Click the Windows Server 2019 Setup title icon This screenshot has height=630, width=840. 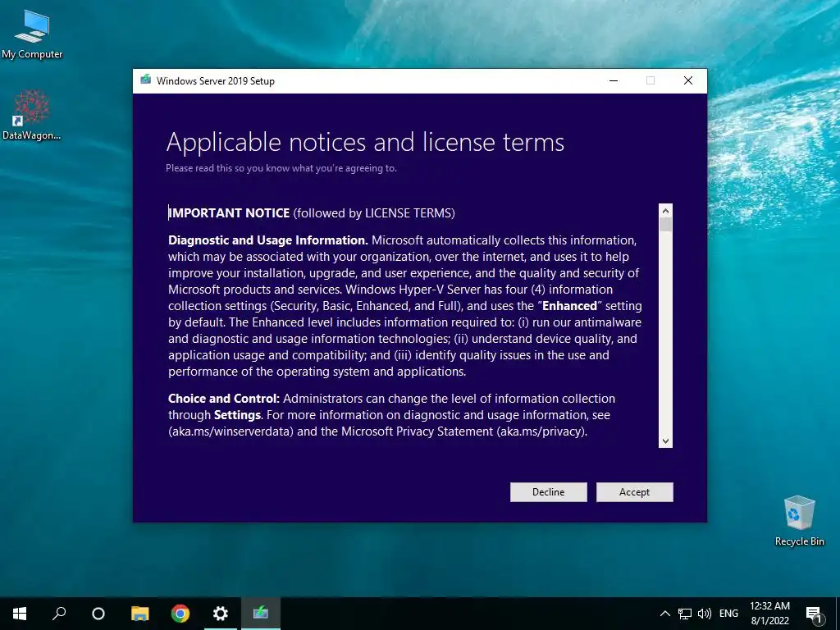(x=146, y=80)
